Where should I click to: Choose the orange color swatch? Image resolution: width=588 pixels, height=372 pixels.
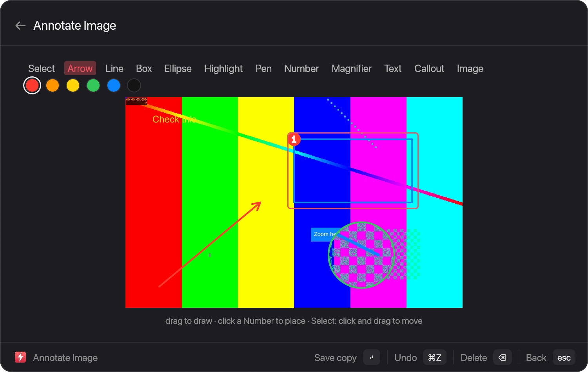point(53,85)
